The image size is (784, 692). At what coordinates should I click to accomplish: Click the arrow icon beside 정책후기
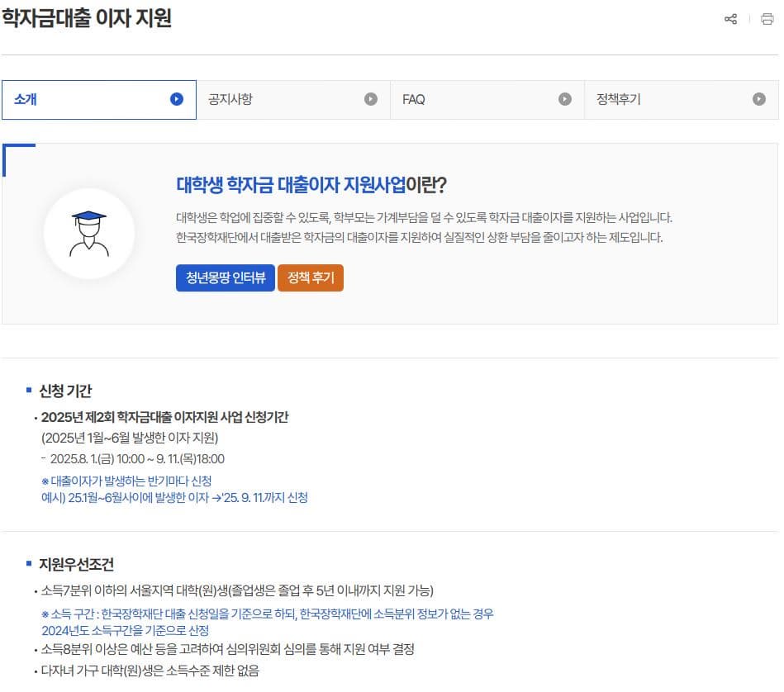point(760,99)
